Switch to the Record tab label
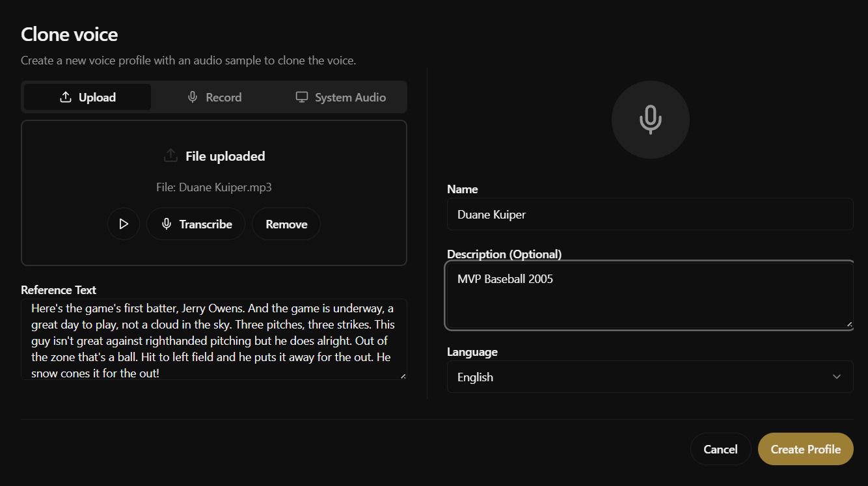The image size is (868, 486). coord(223,97)
